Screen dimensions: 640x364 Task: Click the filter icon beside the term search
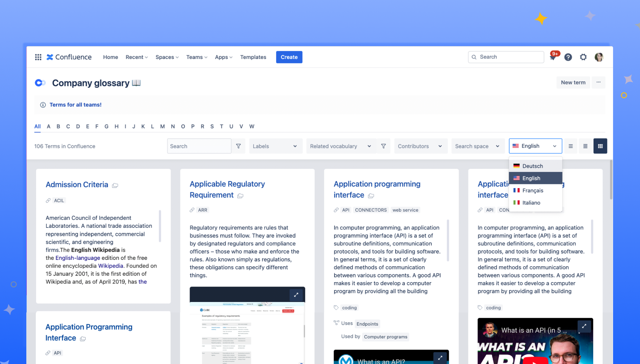(x=238, y=146)
